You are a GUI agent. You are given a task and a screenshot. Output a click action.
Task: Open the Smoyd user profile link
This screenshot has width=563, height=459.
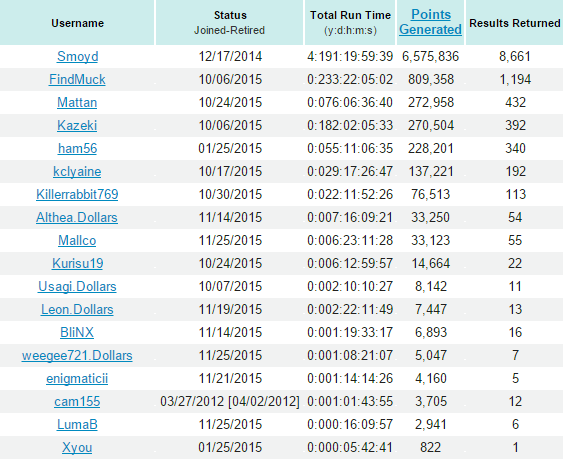77,56
